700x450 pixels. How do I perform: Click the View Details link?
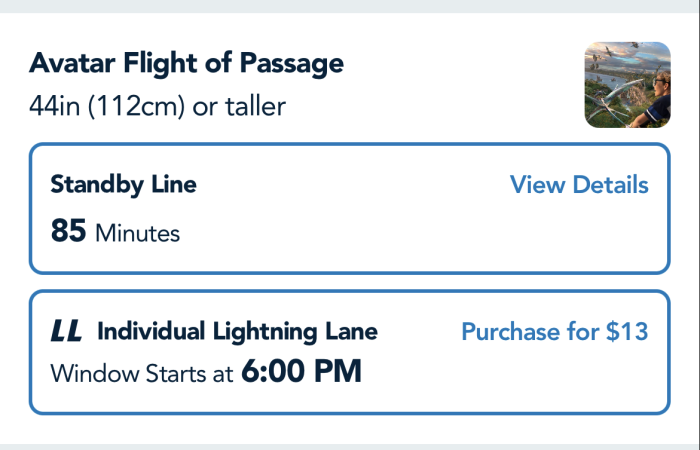(x=579, y=185)
